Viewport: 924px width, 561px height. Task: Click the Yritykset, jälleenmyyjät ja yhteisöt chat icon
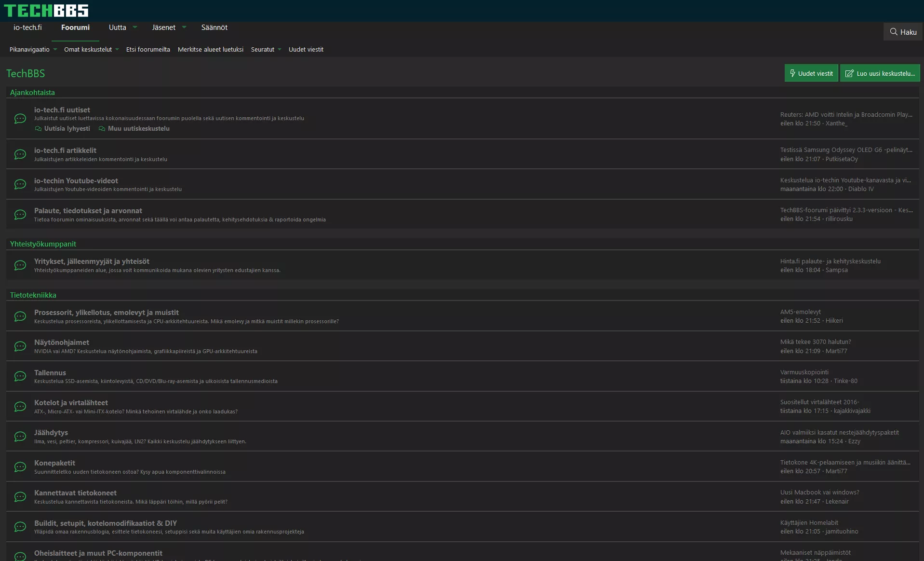point(20,265)
